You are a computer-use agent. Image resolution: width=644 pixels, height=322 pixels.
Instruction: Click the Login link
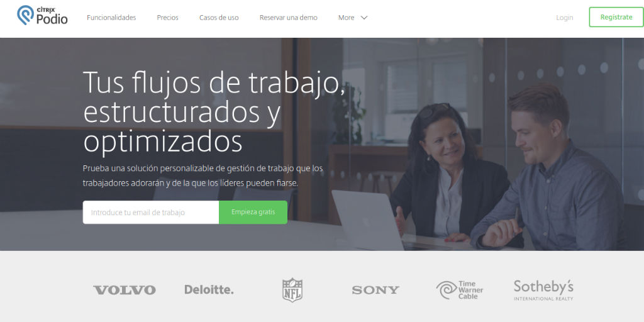(564, 18)
